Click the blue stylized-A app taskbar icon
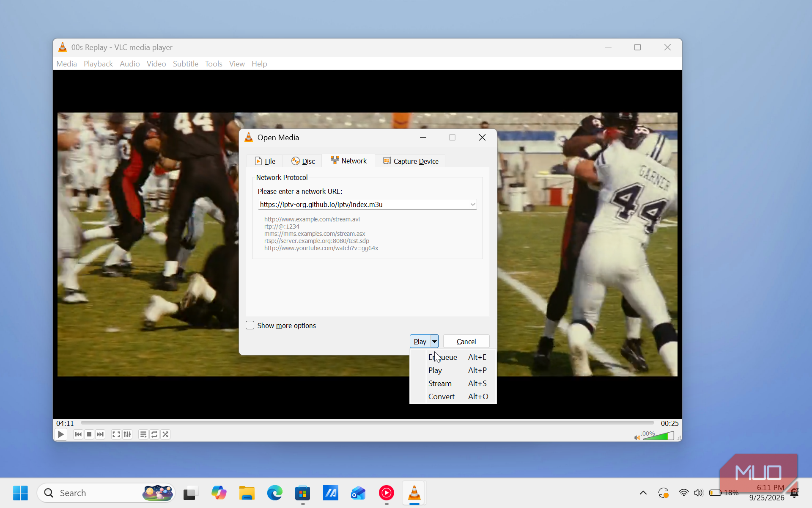This screenshot has height=508, width=812. pos(330,493)
